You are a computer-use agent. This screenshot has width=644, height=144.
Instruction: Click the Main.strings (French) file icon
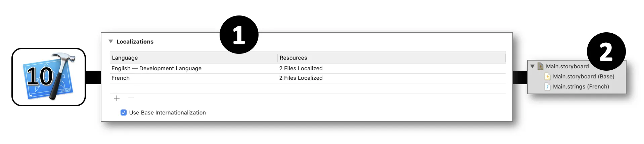coord(547,87)
